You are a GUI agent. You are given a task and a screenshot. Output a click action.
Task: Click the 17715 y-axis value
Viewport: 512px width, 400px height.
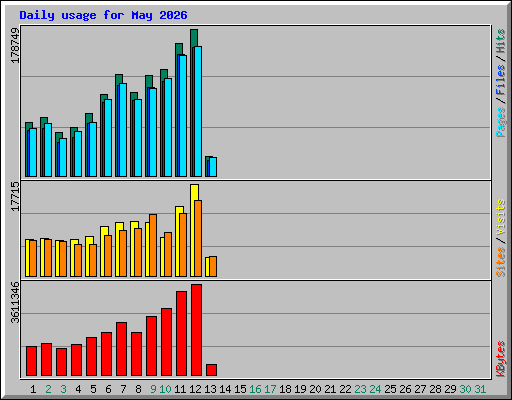pos(15,197)
